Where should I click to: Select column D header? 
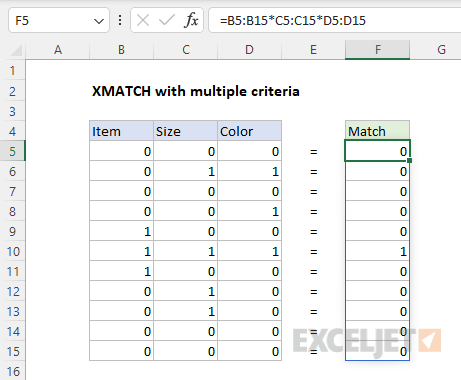tap(249, 50)
